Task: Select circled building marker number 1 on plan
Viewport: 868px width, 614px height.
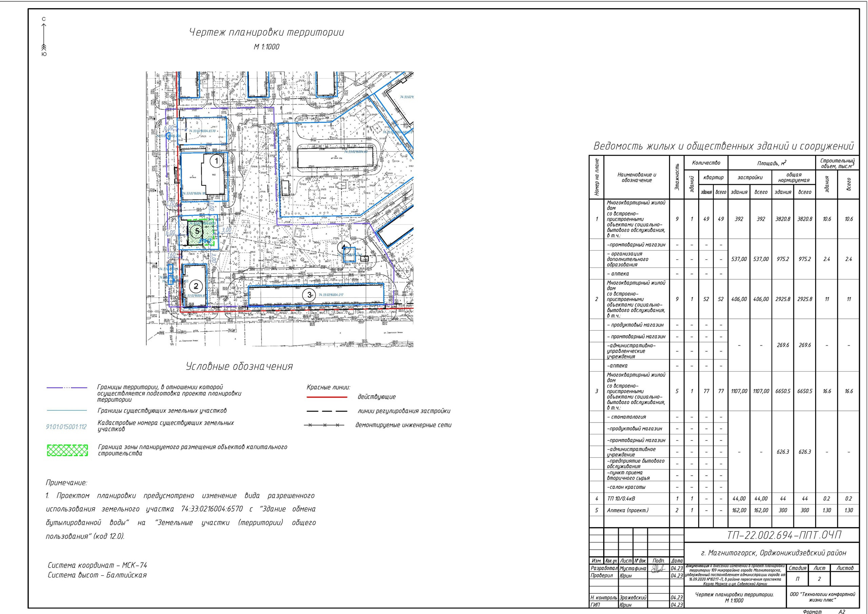Action: click(x=216, y=161)
